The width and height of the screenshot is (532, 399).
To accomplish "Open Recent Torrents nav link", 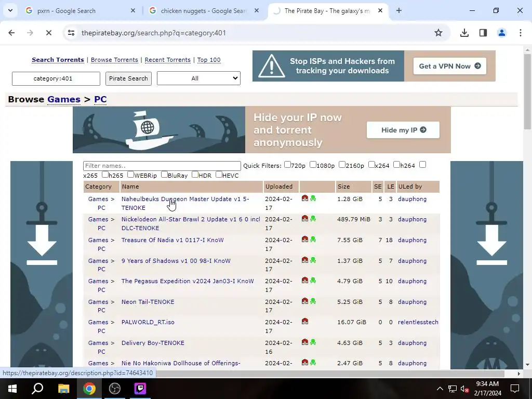I will 168,60.
